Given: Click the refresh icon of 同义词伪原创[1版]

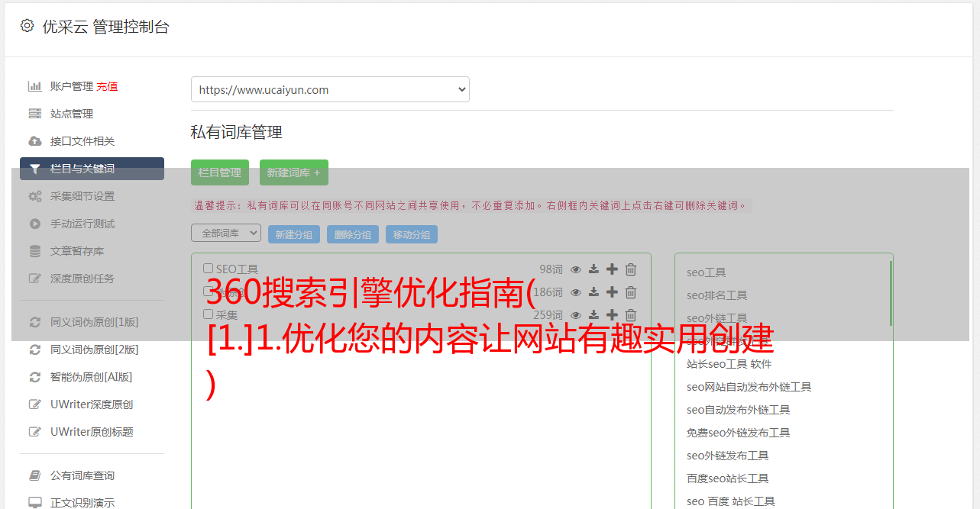Looking at the screenshot, I should pos(35,322).
